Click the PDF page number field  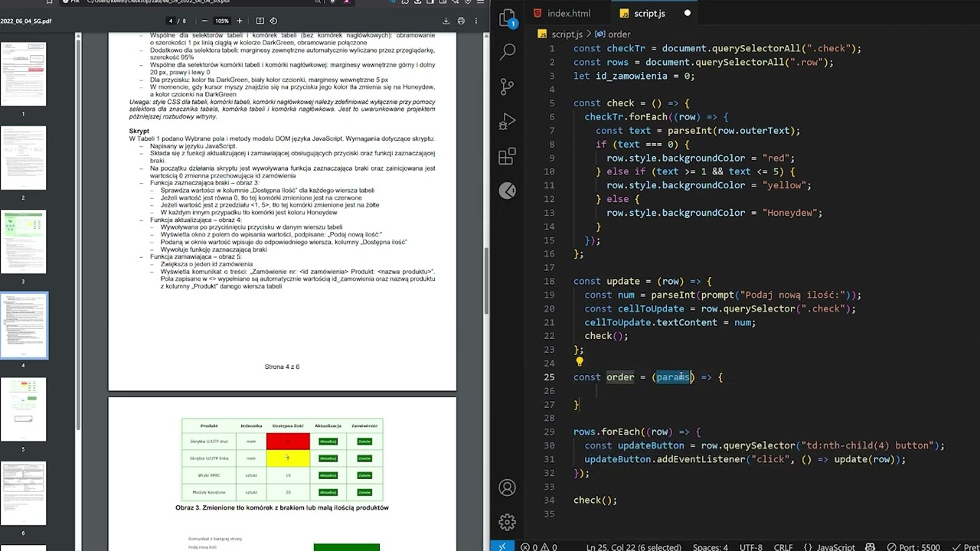point(171,21)
